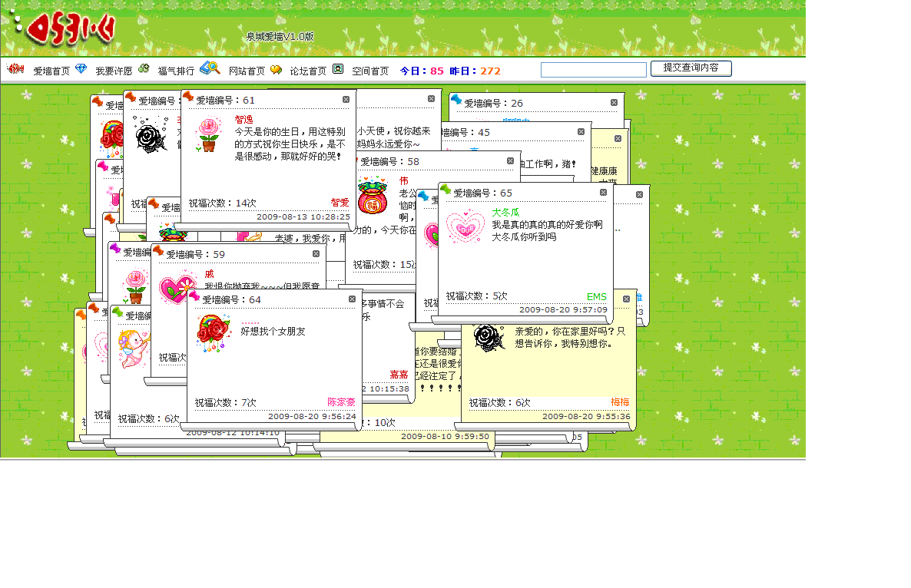Focus the search query input field
This screenshot has width=911, height=588.
(593, 70)
